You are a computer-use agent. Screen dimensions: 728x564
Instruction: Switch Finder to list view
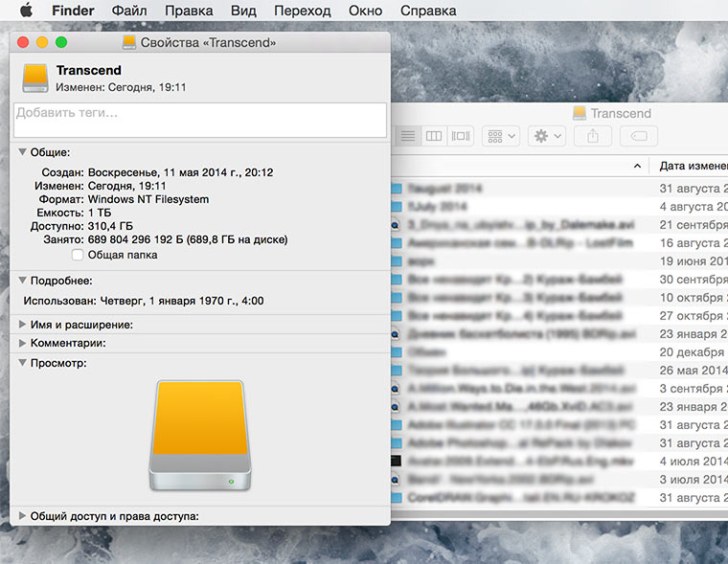408,136
